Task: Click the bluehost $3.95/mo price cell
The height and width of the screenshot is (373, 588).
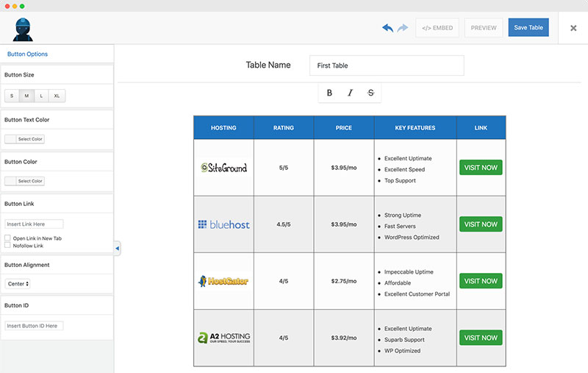Action: pos(344,224)
